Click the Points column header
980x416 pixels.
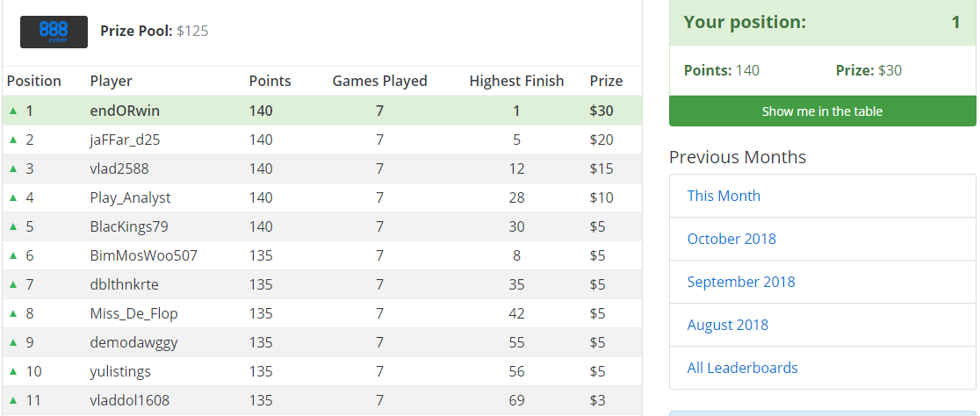[x=270, y=82]
